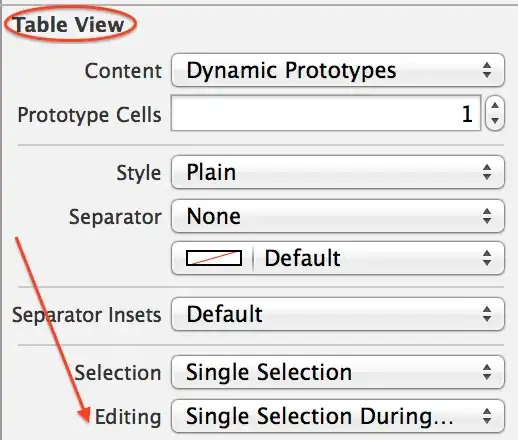Click the arrows icon on Separator popup
Viewport: 518px width, 440px height.
487,216
